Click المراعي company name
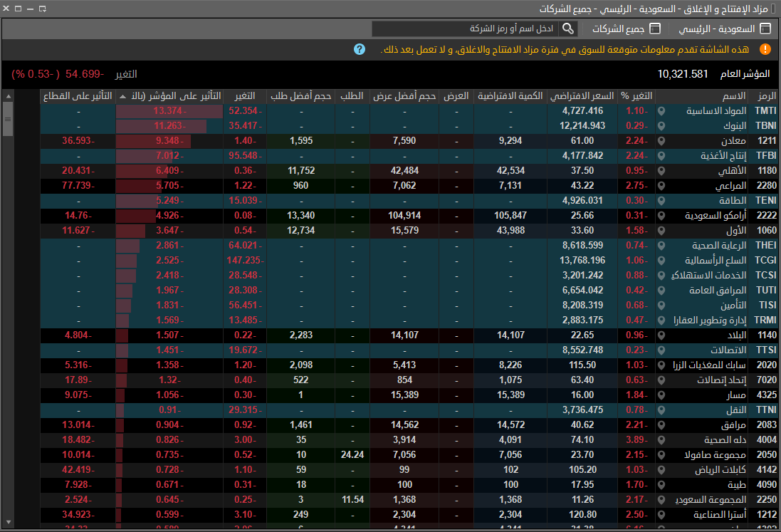The image size is (781, 532). coord(730,186)
